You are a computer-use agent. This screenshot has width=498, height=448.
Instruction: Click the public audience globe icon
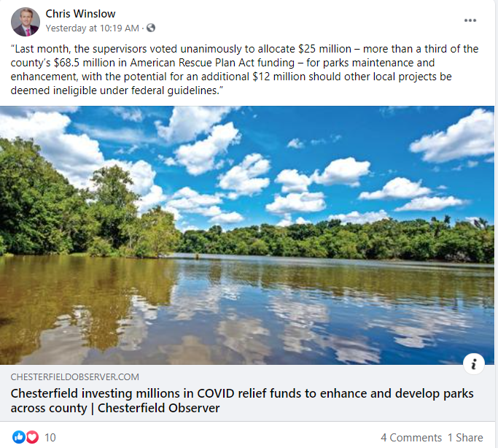pyautogui.click(x=151, y=28)
